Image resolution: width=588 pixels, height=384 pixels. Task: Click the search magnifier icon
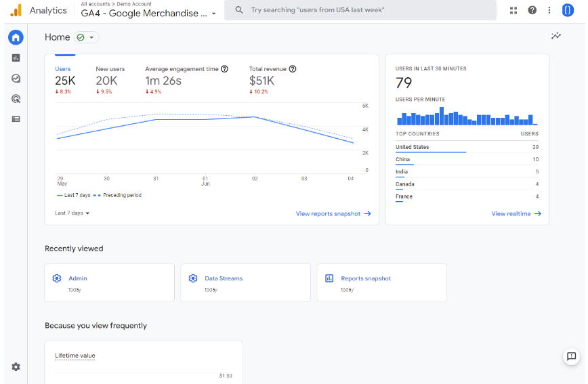(239, 10)
